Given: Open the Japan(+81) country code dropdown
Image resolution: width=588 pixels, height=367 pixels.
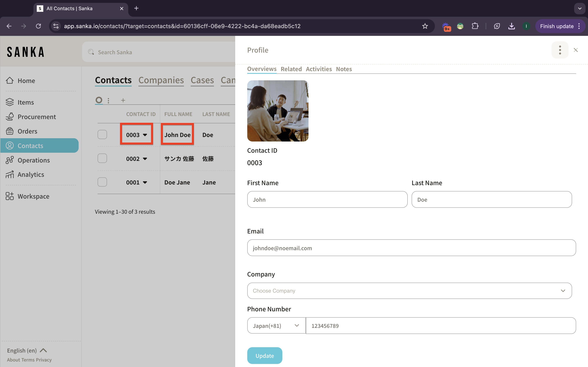Looking at the screenshot, I should [276, 325].
